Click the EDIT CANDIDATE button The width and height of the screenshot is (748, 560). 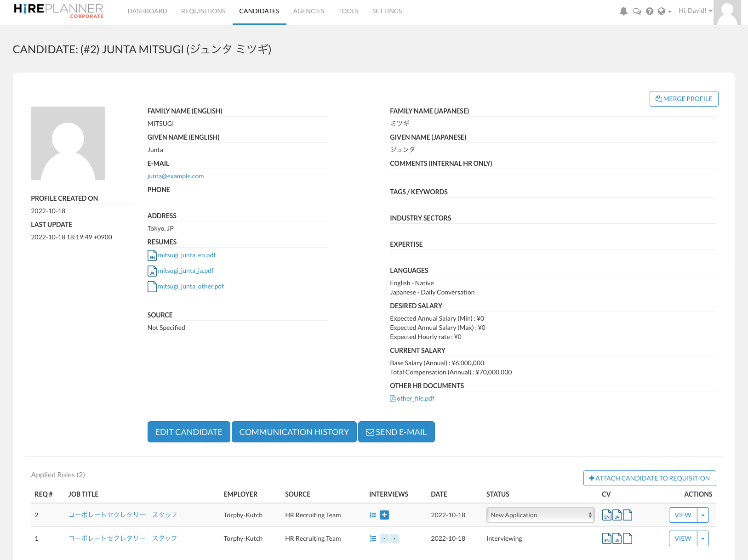188,432
